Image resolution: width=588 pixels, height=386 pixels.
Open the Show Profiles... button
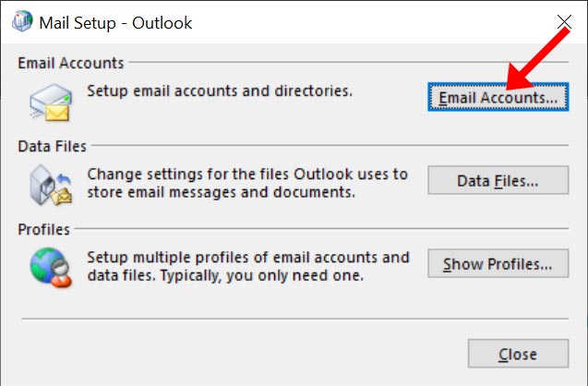[498, 264]
